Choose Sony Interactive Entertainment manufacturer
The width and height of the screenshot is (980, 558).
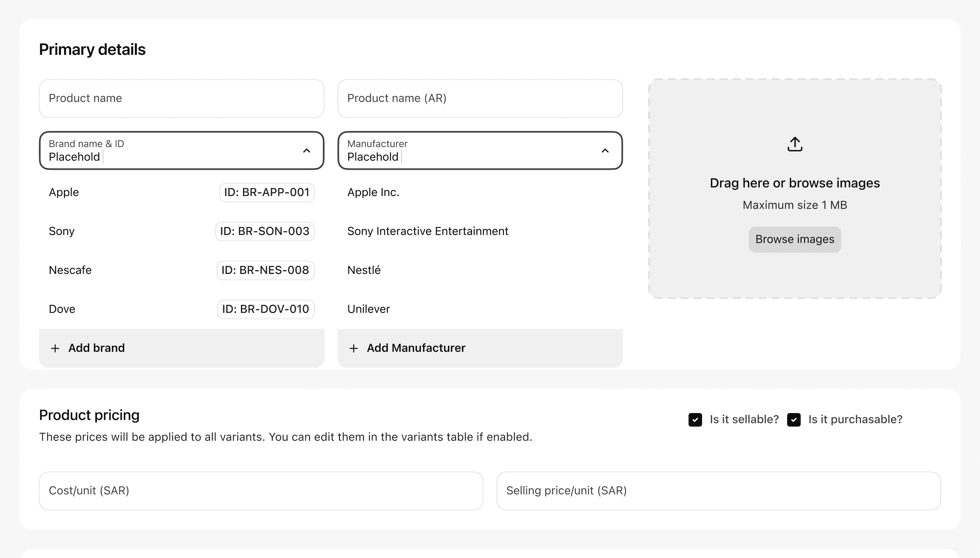(x=427, y=231)
